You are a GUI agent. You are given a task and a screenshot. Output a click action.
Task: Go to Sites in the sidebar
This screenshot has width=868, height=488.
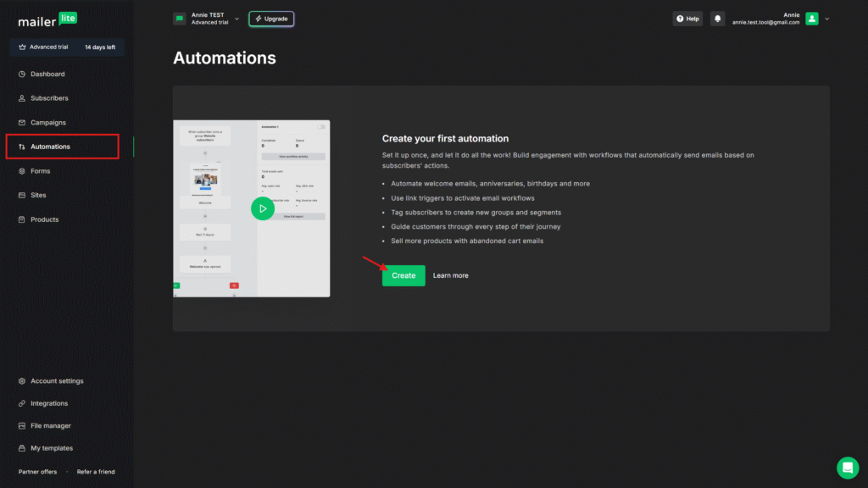pyautogui.click(x=38, y=196)
